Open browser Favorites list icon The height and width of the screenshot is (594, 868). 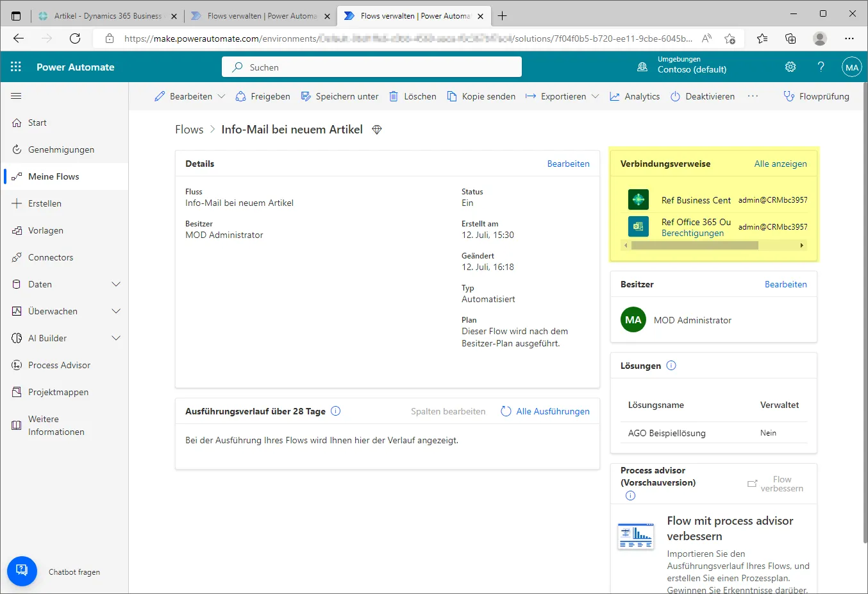(762, 38)
